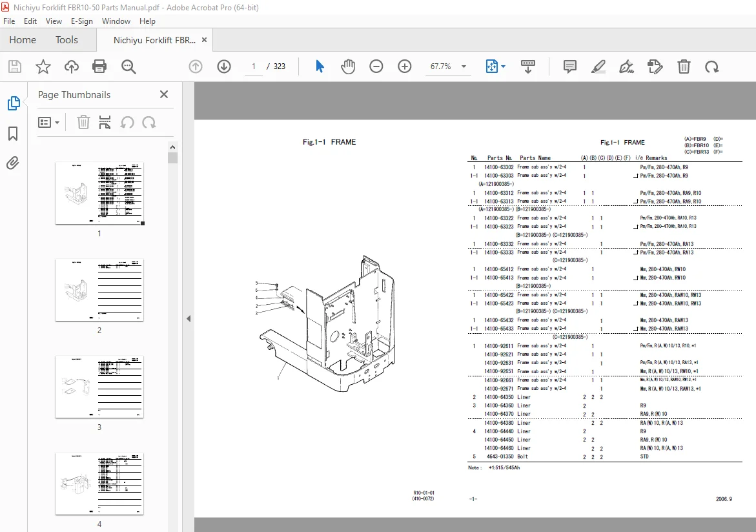Click the Print pages icon in thumbnails panel

(x=105, y=123)
